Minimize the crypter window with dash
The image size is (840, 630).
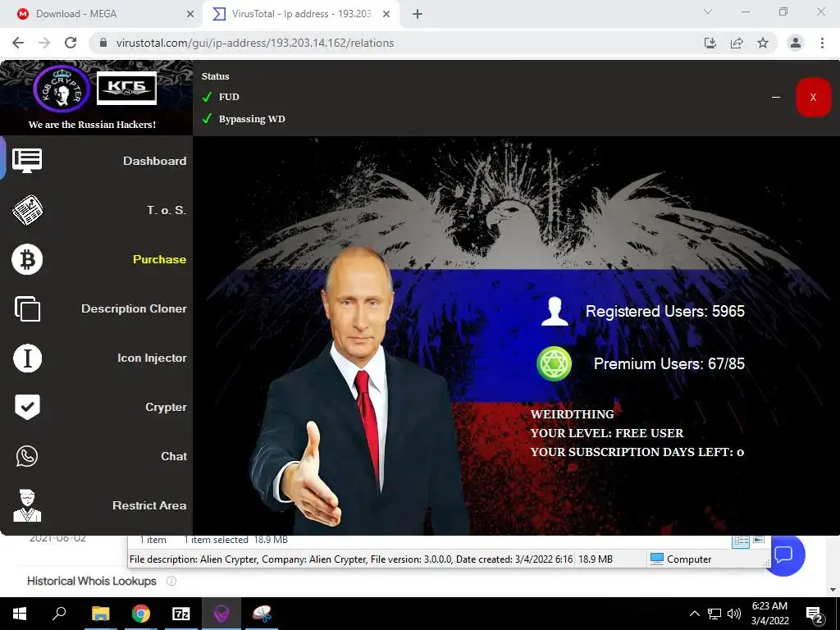click(x=776, y=98)
